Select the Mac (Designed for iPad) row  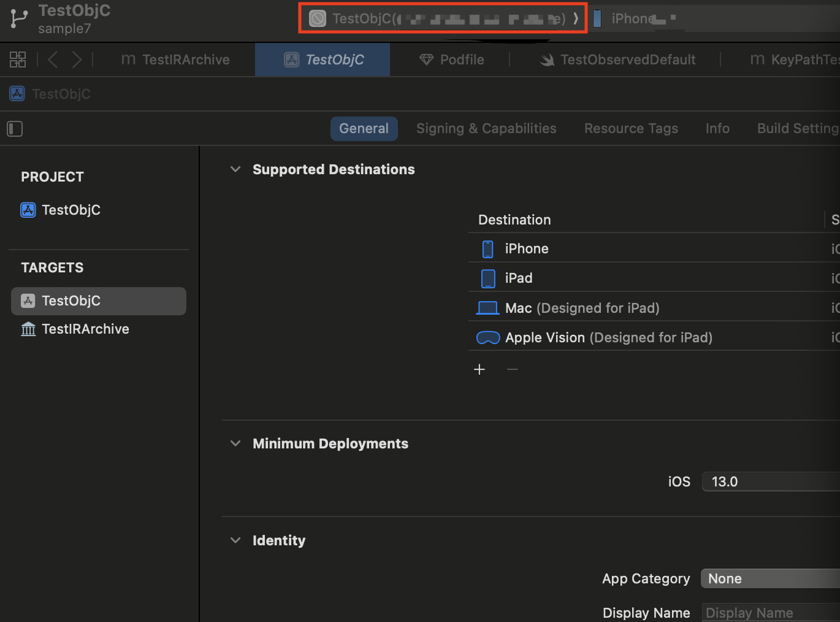coord(654,308)
